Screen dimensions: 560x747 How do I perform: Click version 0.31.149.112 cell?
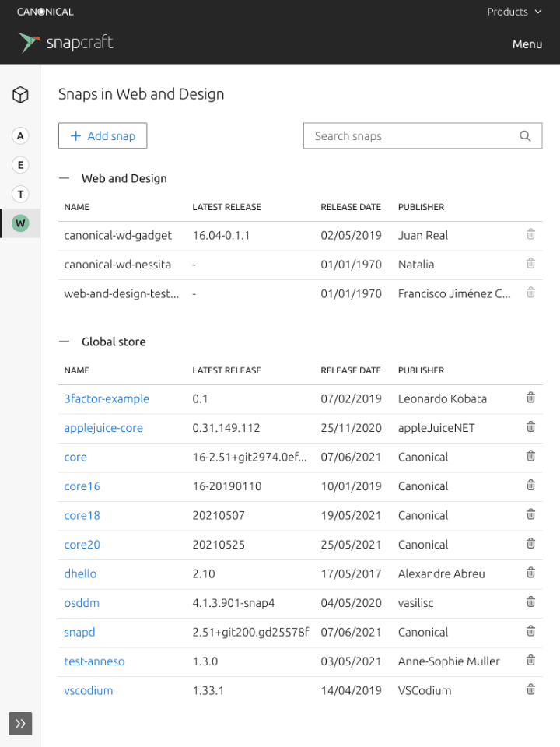tap(226, 428)
